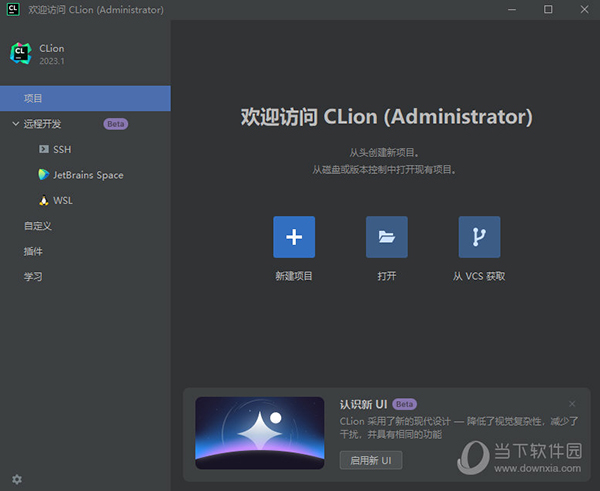Click 从头创建新项目 description text
The image size is (600, 491).
[384, 152]
